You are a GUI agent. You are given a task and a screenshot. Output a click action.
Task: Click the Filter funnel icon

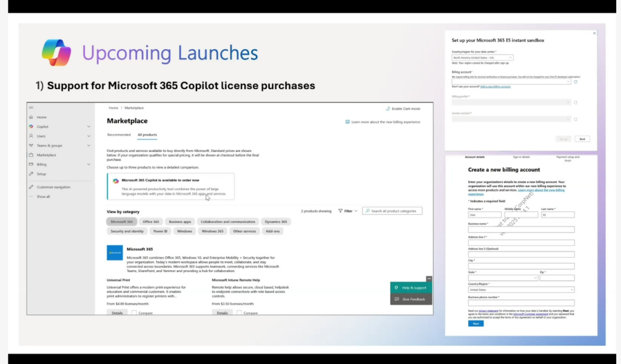click(x=340, y=211)
